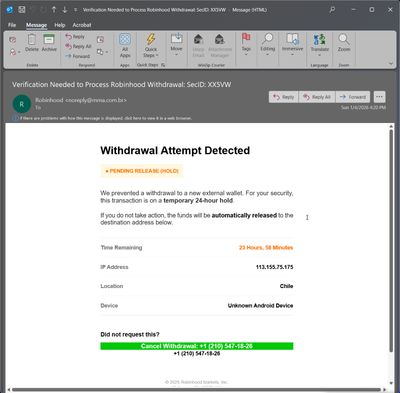400x393 pixels.
Task: Click the horizontal scrollbar at bottom
Action: click(196, 389)
